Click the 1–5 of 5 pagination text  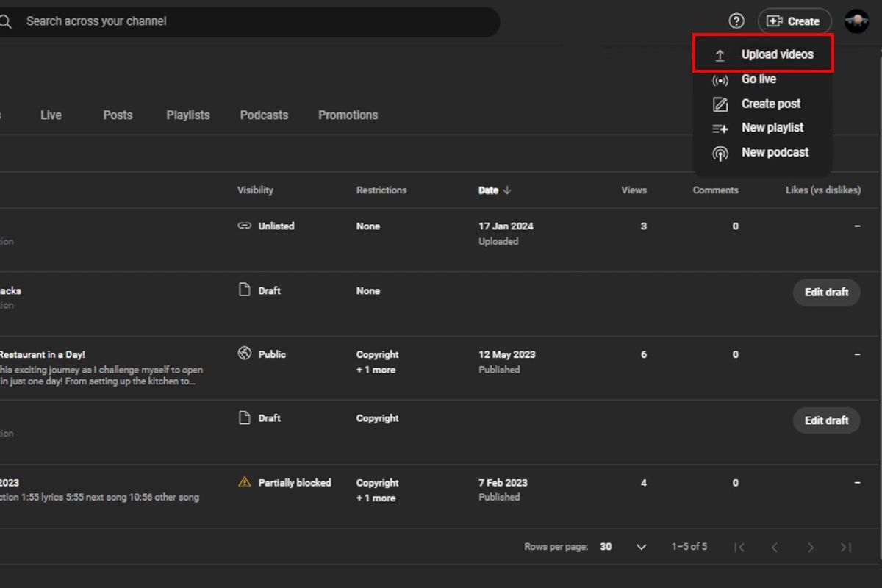(x=689, y=547)
